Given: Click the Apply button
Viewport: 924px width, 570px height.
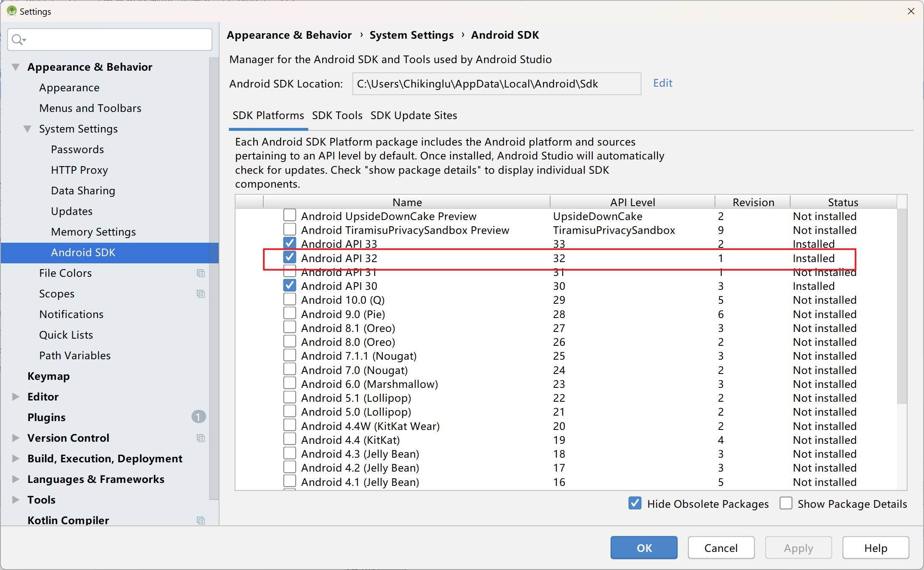Looking at the screenshot, I should tap(797, 548).
